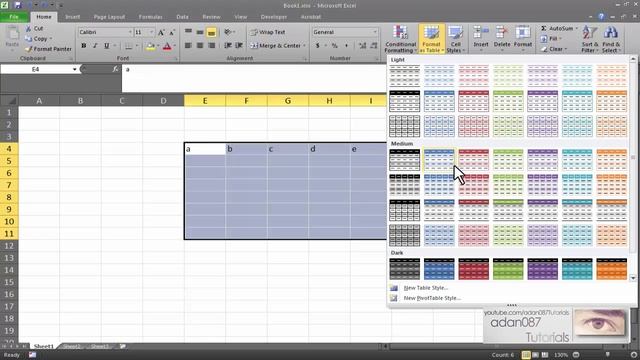This screenshot has width=640, height=360.
Task: Toggle Align Text Left
Action: 188,46
